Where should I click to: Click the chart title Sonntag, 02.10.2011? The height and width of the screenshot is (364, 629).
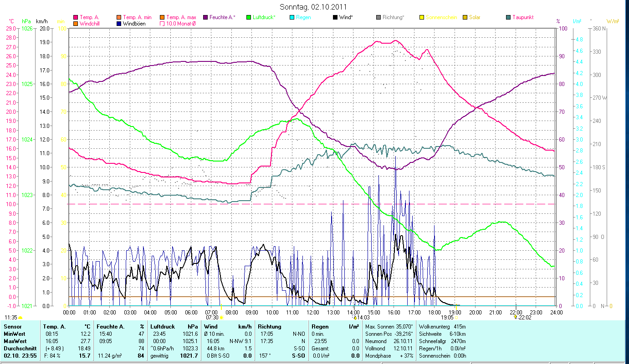tap(314, 7)
